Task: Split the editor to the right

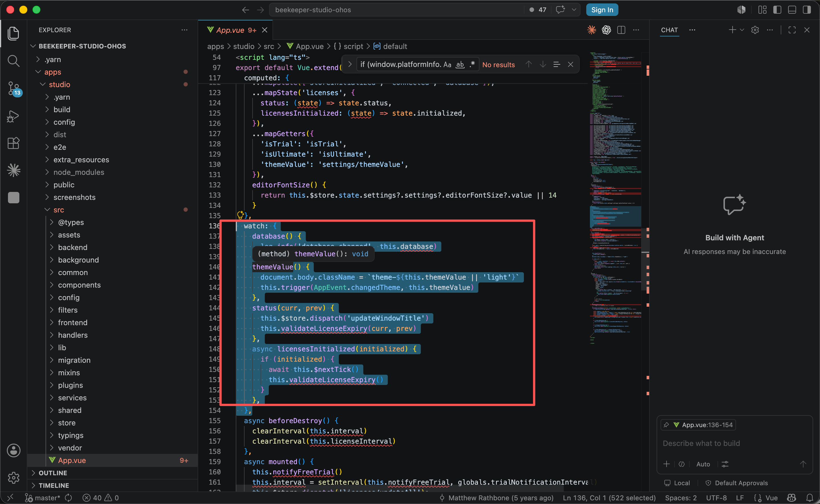Action: pos(621,30)
